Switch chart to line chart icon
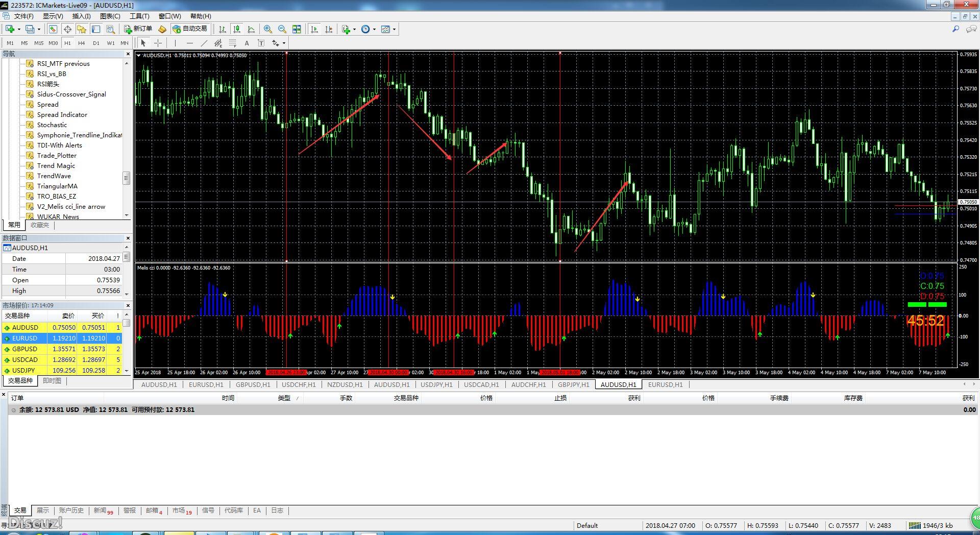Viewport: 980px width, 535px height. [251, 29]
